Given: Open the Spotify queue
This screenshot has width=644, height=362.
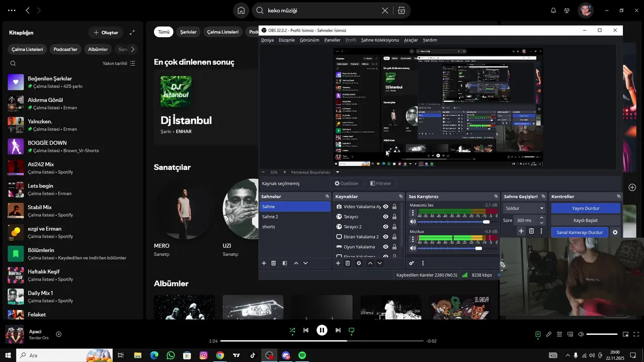Looking at the screenshot, I should 559,334.
